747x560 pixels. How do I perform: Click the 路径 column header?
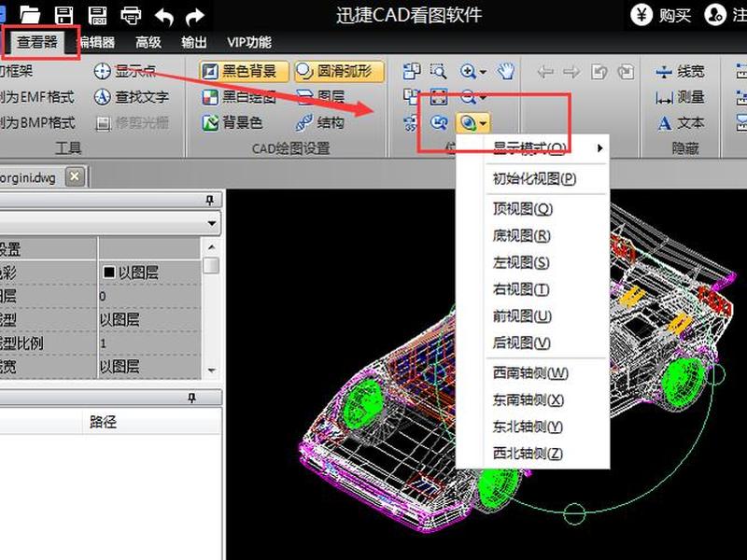(x=103, y=422)
